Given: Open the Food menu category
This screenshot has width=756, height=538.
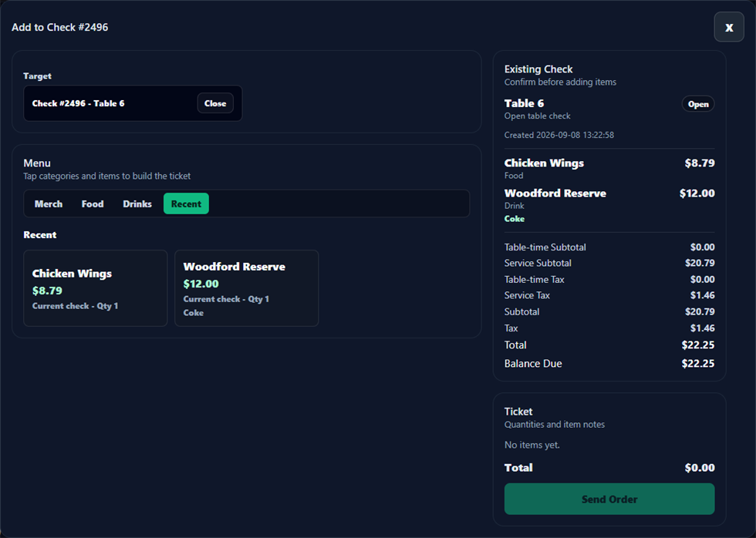Looking at the screenshot, I should pos(93,203).
